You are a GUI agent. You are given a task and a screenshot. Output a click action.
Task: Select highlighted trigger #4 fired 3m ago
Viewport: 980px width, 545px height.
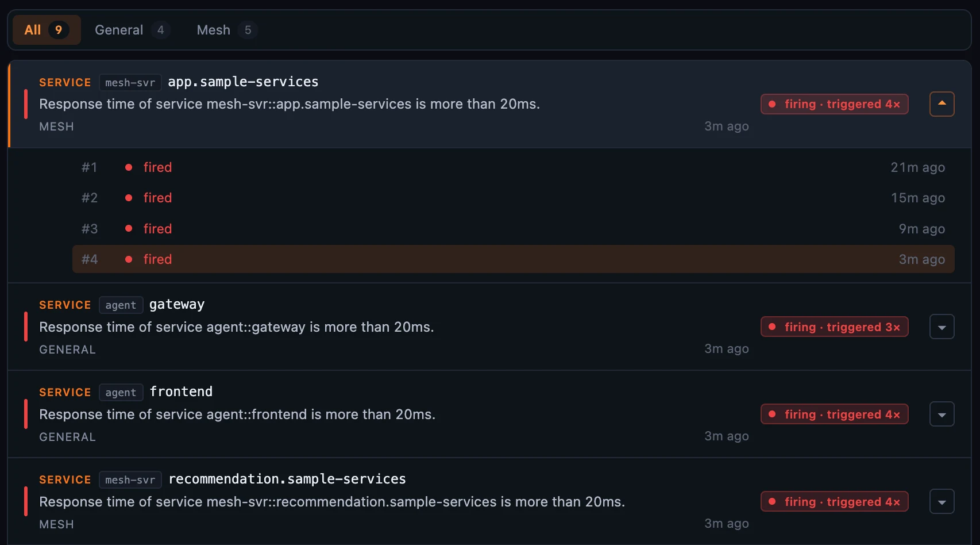point(513,259)
